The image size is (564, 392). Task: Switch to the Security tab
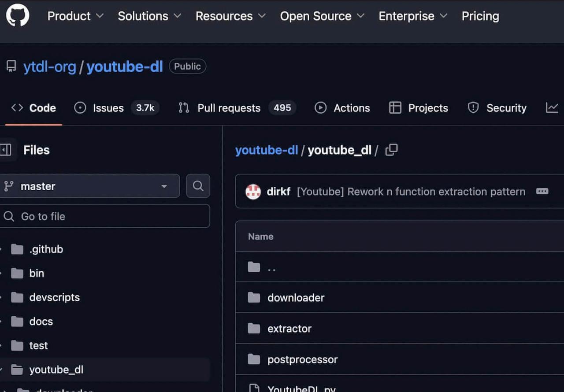pos(497,108)
